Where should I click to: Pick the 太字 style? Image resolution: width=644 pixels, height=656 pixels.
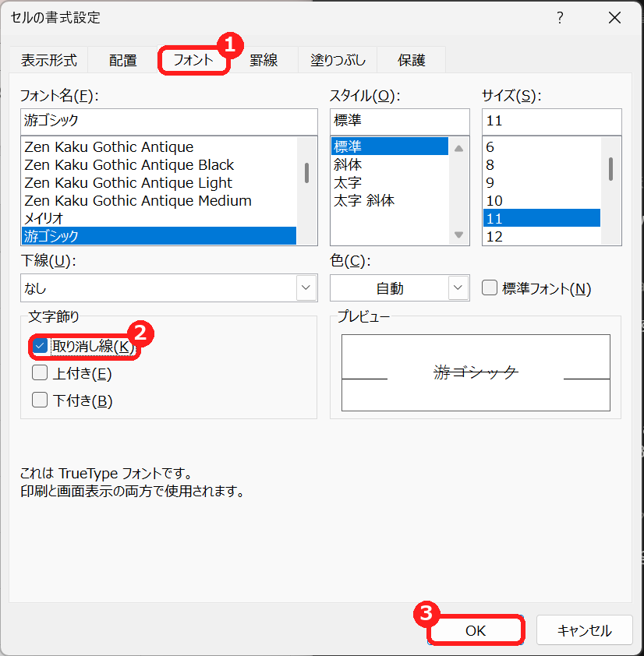(389, 183)
